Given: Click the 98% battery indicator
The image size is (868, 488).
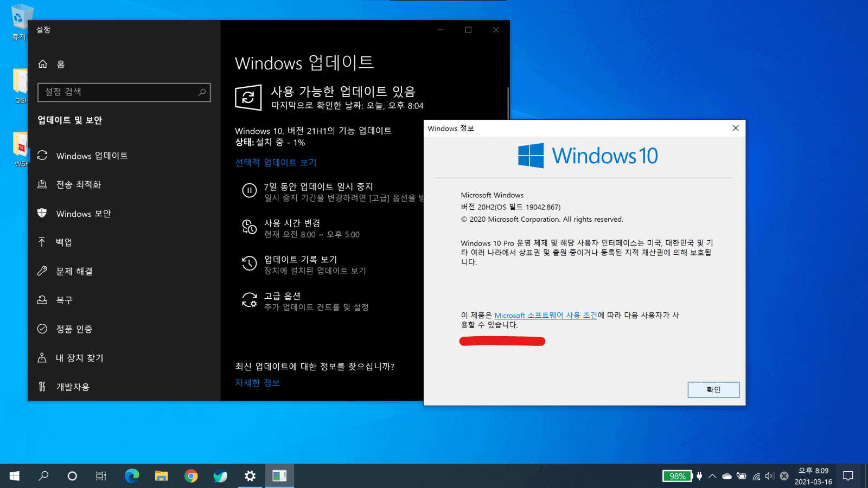Looking at the screenshot, I should click(x=677, y=476).
